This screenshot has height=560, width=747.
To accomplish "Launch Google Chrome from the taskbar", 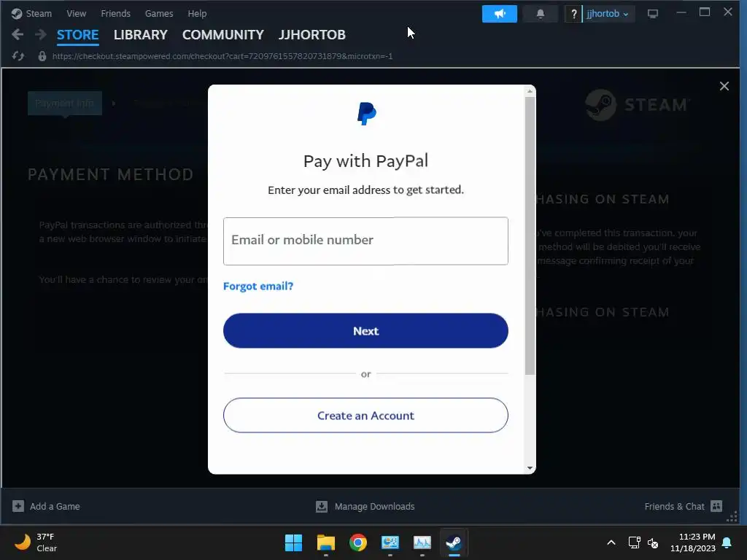I will click(x=357, y=542).
